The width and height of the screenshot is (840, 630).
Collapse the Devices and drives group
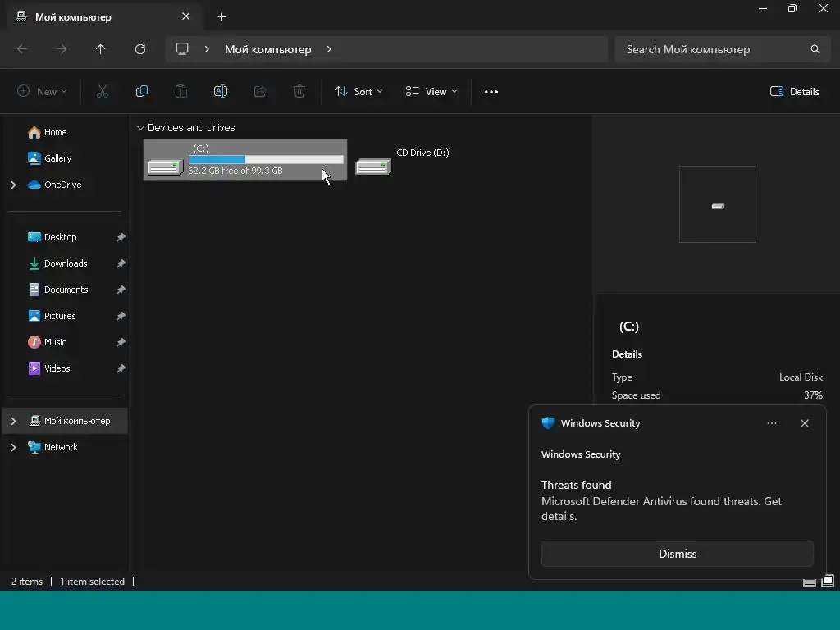pos(140,127)
